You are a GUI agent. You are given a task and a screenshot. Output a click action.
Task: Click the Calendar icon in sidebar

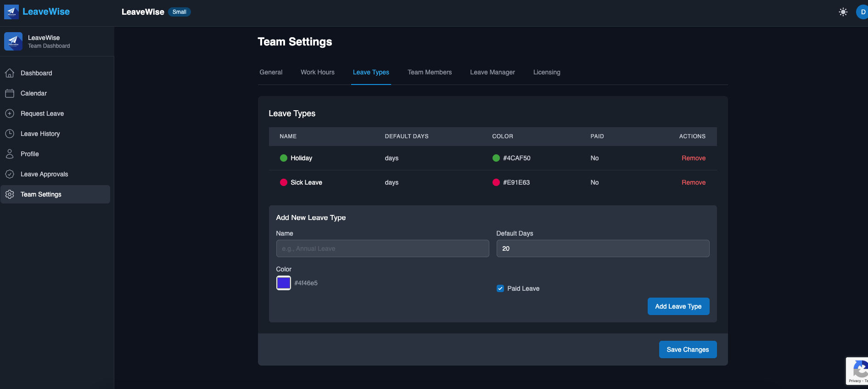(x=10, y=93)
